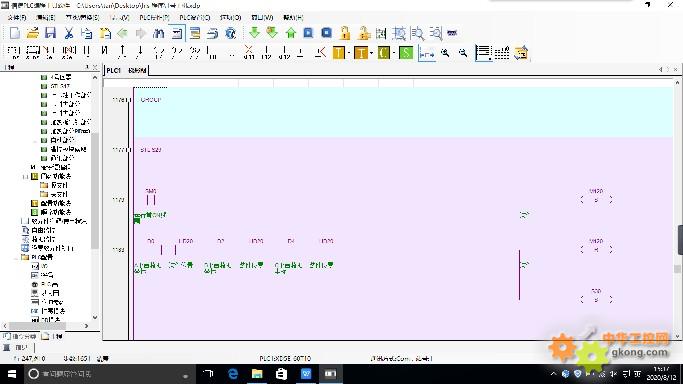The width and height of the screenshot is (683, 384).
Task: Collapse the PLC config folder in tree
Action: point(17,257)
